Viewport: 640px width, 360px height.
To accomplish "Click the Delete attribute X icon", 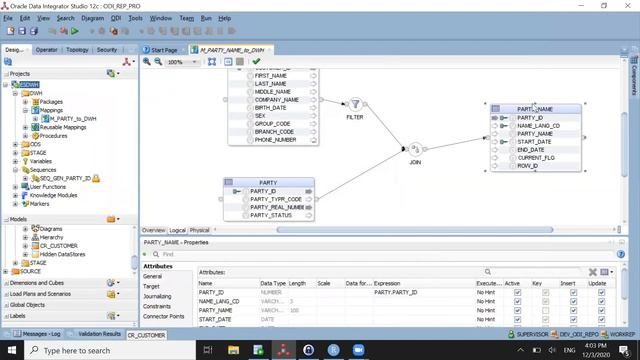I will click(593, 272).
